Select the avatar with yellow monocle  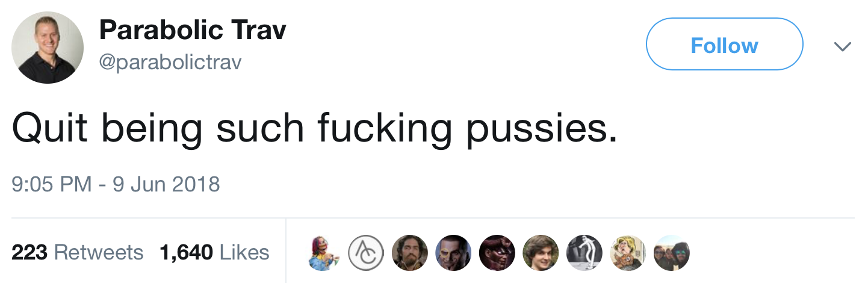453,253
